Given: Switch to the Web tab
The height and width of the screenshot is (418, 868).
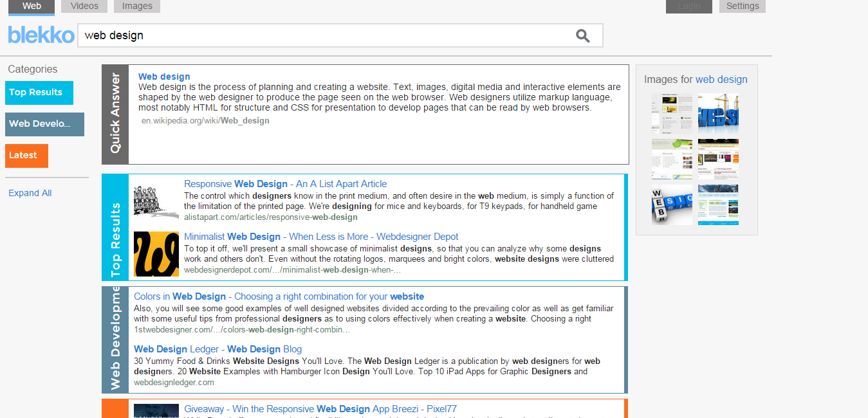Looking at the screenshot, I should (x=32, y=6).
